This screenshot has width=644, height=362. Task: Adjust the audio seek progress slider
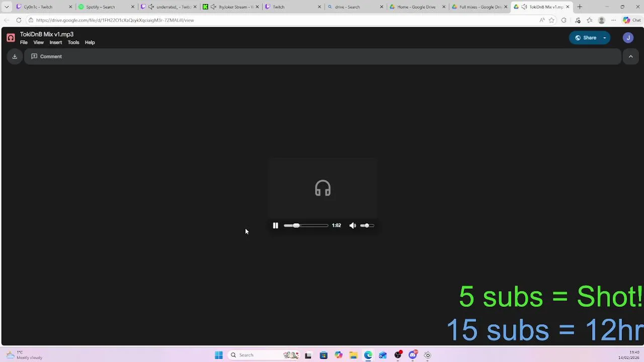pos(306,226)
